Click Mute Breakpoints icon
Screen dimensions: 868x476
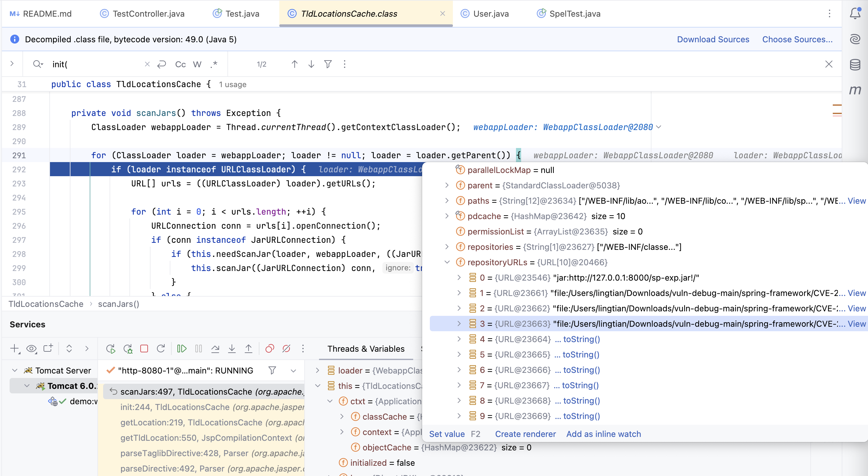[286, 349]
